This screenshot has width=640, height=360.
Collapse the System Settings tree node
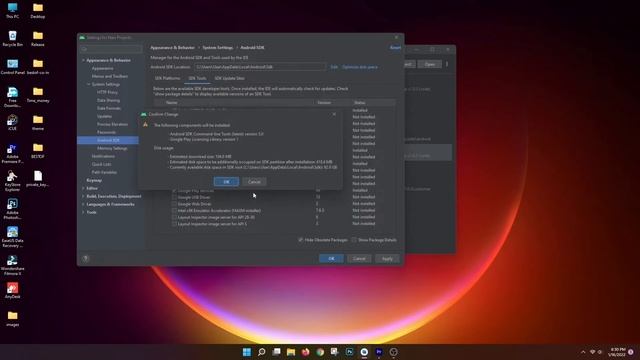89,84
